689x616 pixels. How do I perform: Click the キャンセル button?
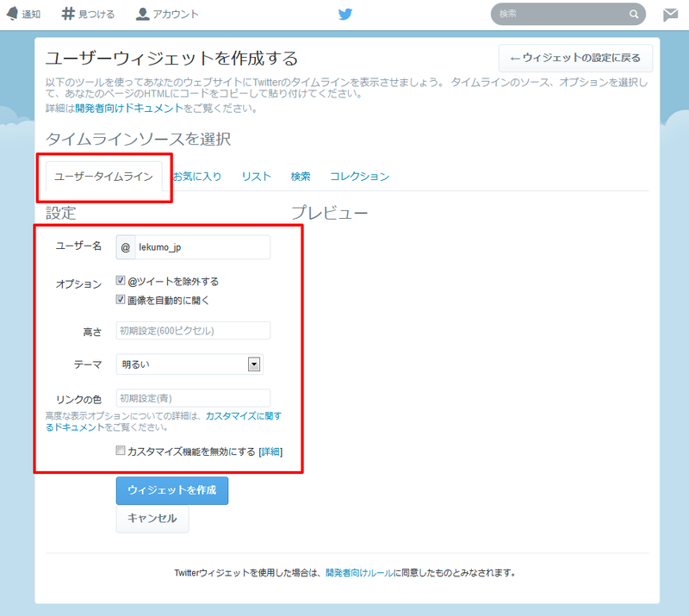[x=152, y=519]
